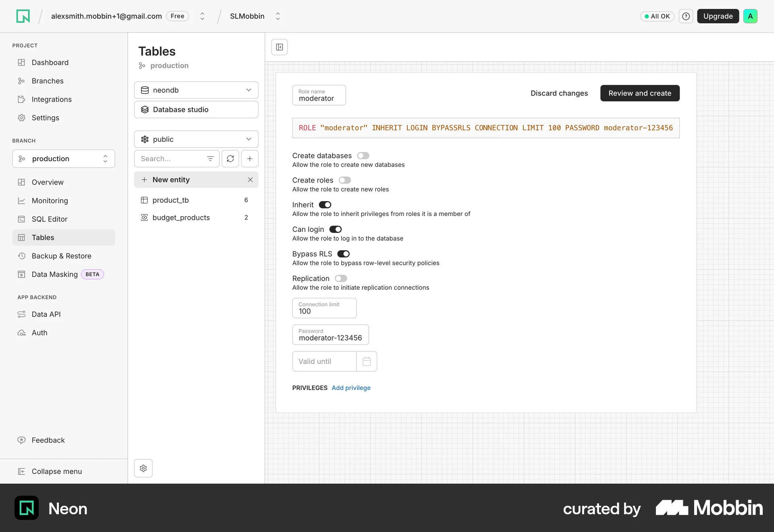Disable the Inherit toggle

(x=325, y=205)
